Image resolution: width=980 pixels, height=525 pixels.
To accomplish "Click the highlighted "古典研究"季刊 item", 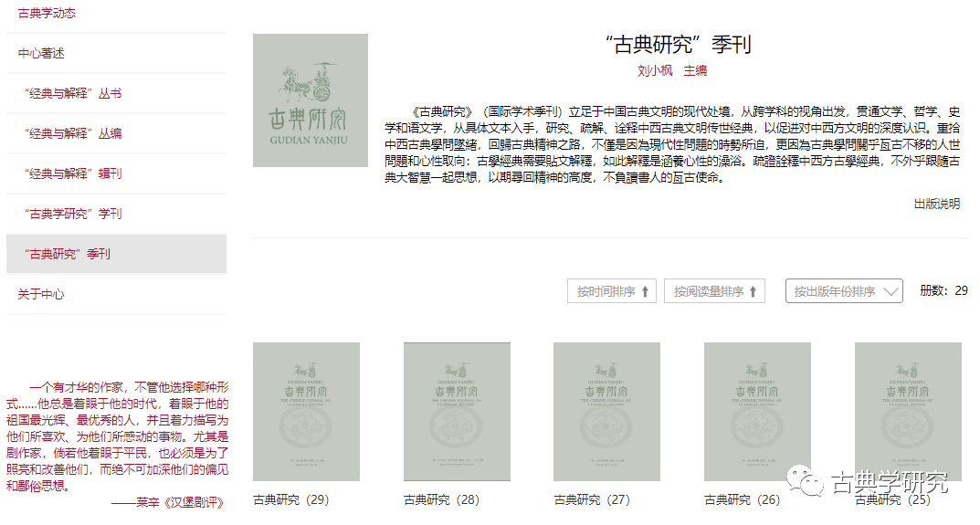I will (x=68, y=254).
